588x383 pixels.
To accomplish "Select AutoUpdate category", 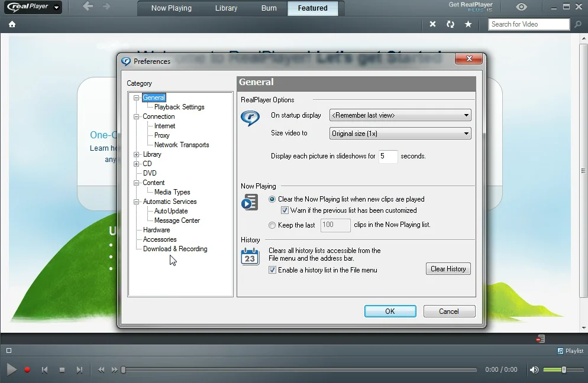I will point(170,211).
